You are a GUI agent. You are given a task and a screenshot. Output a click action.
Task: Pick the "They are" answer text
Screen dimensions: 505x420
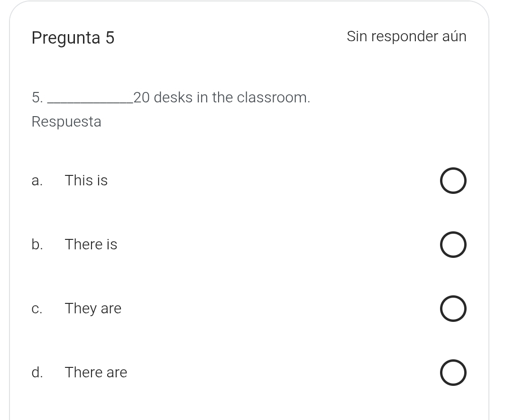(x=93, y=309)
